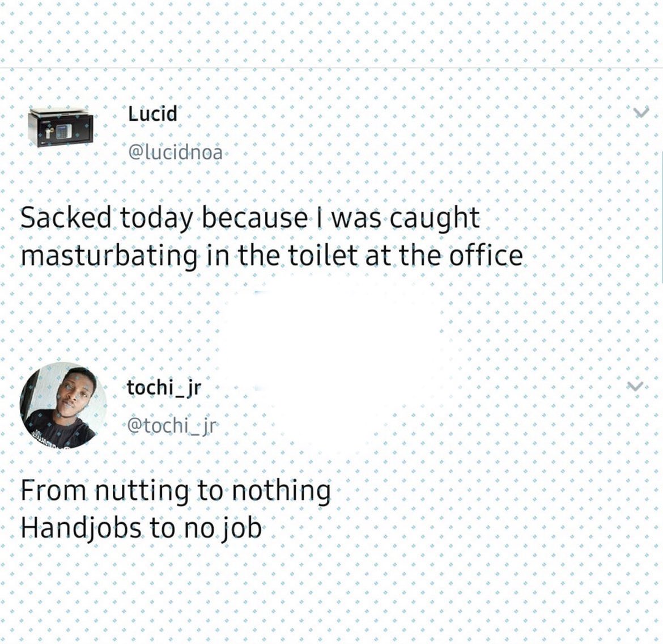Click the bold display name Lucid

tap(152, 113)
